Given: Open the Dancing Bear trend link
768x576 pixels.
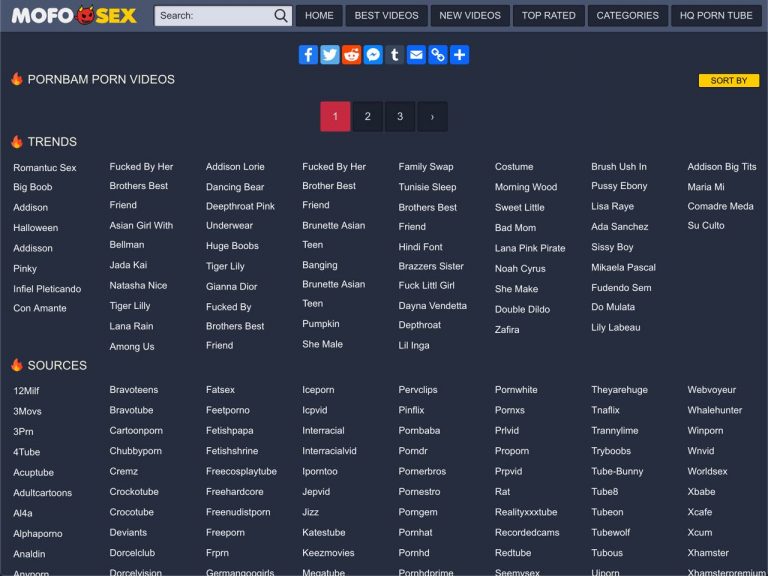Looking at the screenshot, I should click(235, 187).
